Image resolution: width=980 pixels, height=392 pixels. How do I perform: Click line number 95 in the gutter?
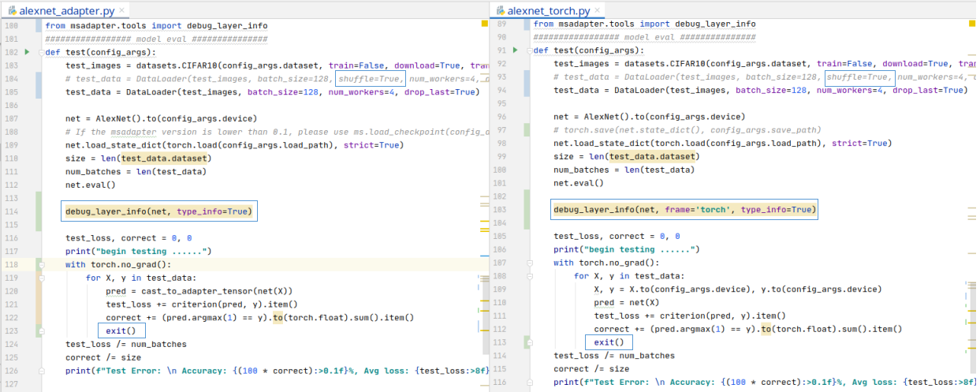pos(500,103)
